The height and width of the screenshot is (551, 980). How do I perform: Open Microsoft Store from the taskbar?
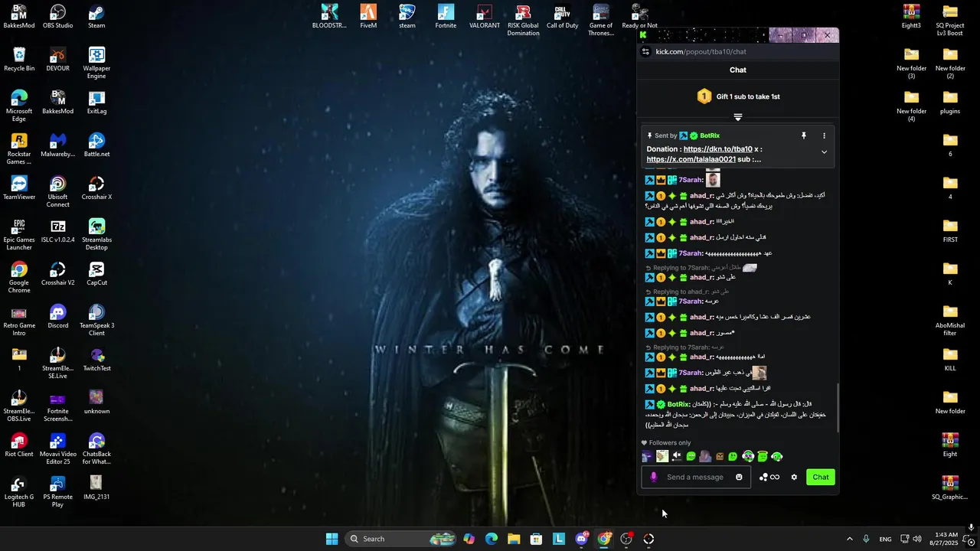[x=536, y=539]
